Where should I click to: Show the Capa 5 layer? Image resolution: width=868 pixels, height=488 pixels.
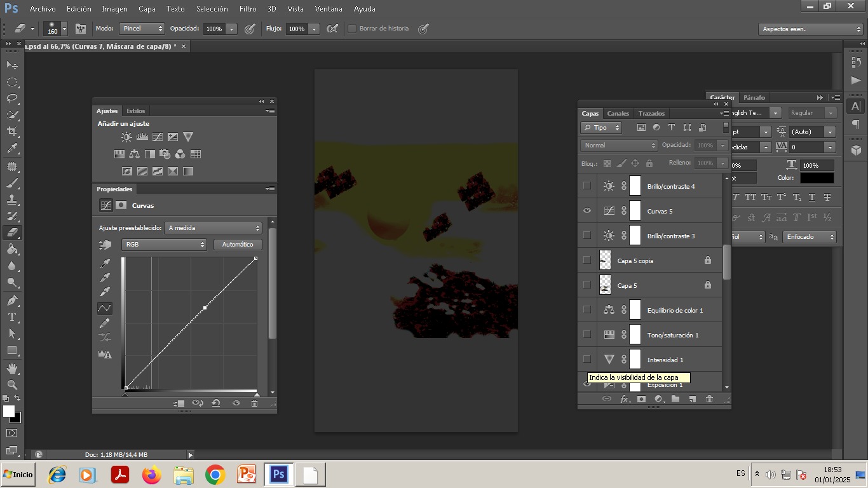(587, 285)
